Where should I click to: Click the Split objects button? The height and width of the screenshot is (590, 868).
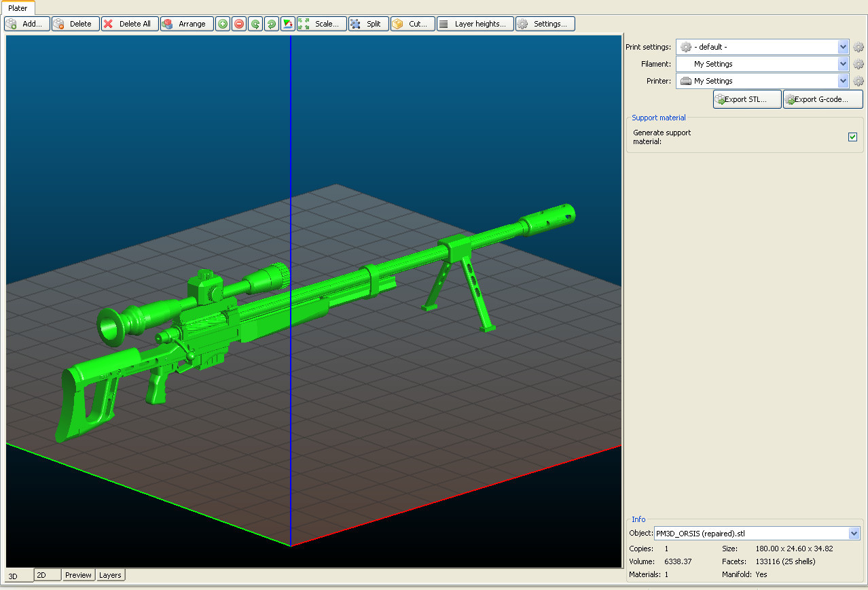coord(368,24)
